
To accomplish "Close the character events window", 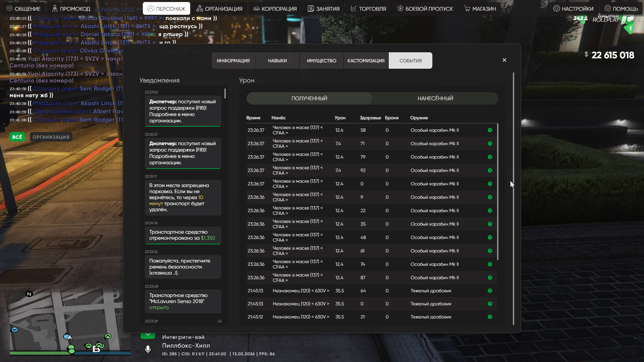I will point(504,60).
